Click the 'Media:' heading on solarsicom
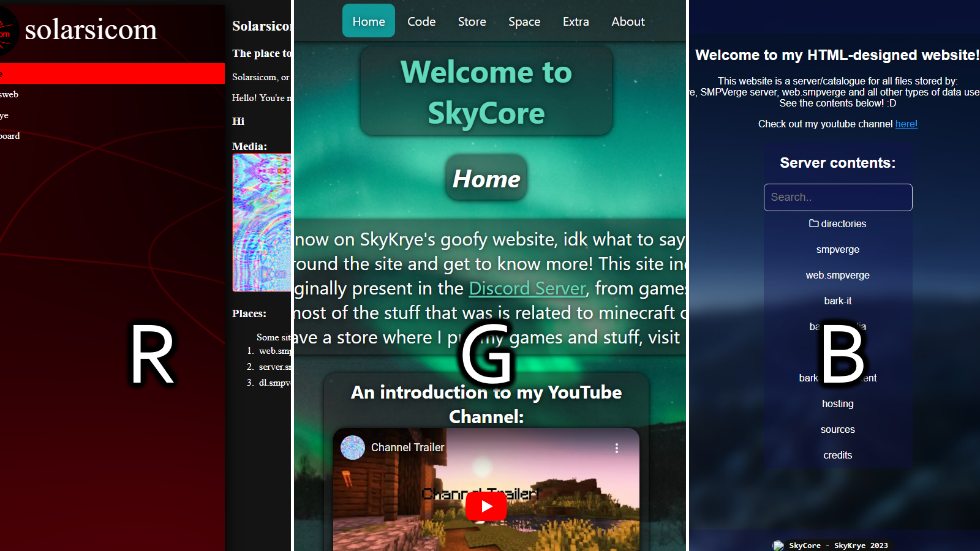The width and height of the screenshot is (980, 551). (x=249, y=146)
